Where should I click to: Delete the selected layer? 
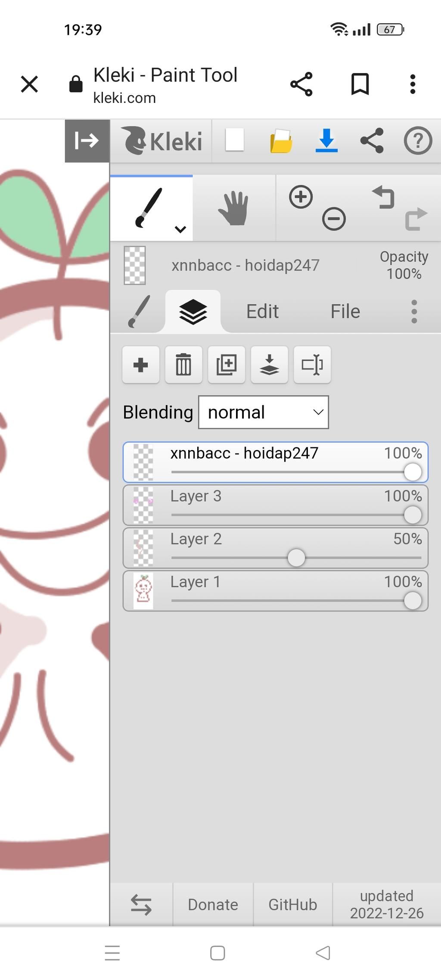(x=183, y=365)
